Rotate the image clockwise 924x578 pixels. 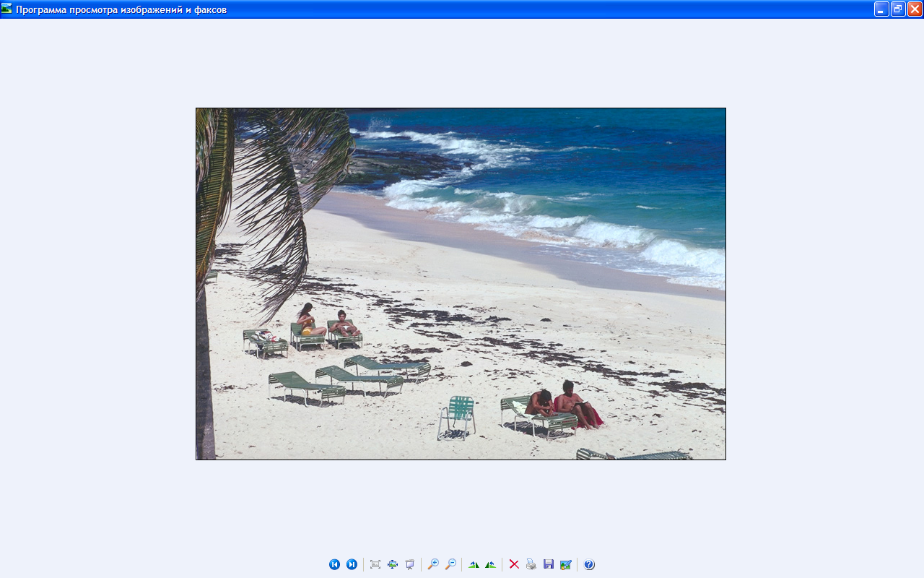(x=474, y=564)
